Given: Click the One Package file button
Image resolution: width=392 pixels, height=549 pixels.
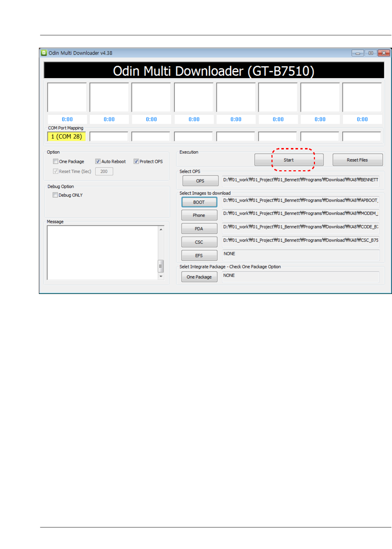Looking at the screenshot, I should click(x=199, y=277).
